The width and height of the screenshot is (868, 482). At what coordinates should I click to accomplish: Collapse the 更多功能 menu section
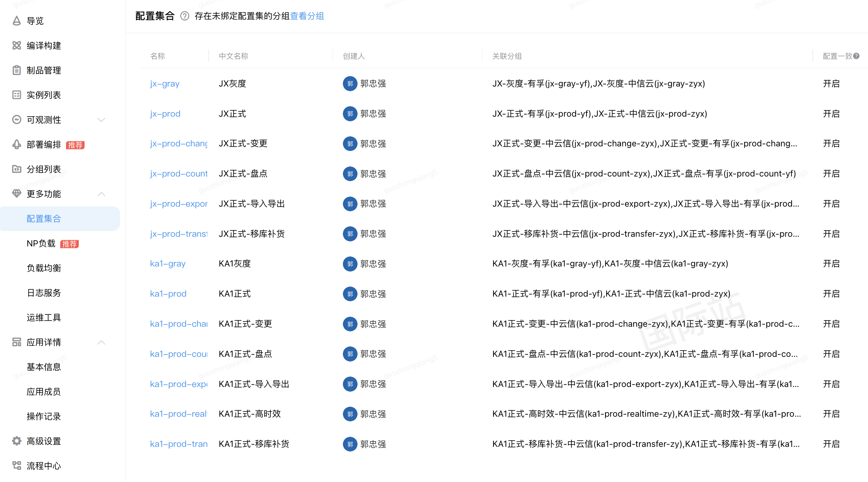[101, 194]
